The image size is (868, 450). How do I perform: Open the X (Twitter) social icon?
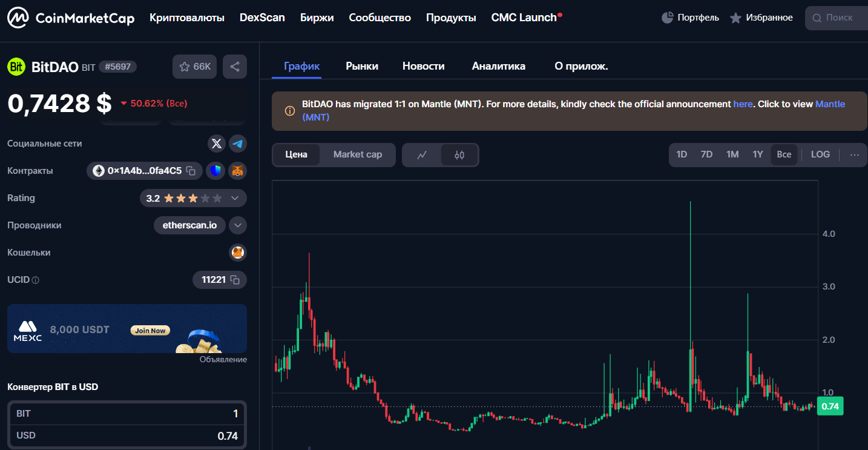[x=217, y=144]
